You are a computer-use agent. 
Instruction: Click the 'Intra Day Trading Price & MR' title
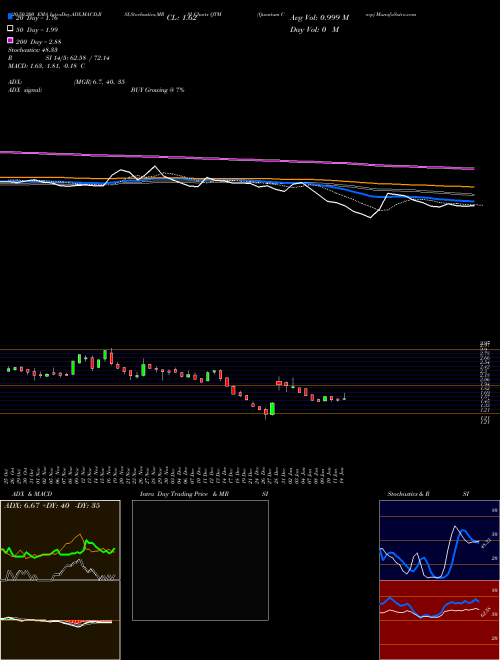[x=184, y=494]
